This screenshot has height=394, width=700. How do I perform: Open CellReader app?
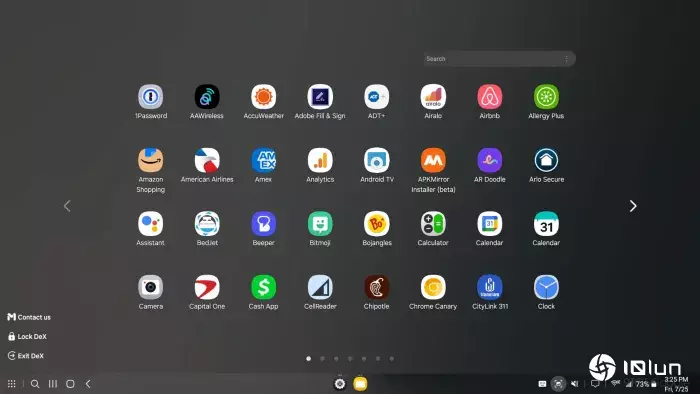click(320, 287)
